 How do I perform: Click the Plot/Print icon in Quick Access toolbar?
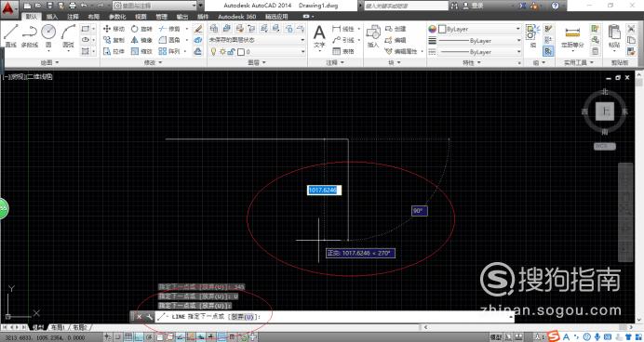click(x=73, y=6)
